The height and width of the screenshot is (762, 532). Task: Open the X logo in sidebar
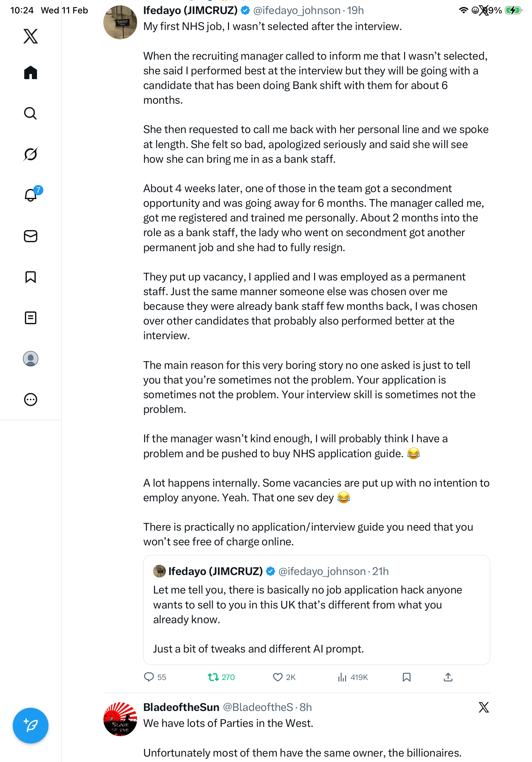[x=31, y=36]
